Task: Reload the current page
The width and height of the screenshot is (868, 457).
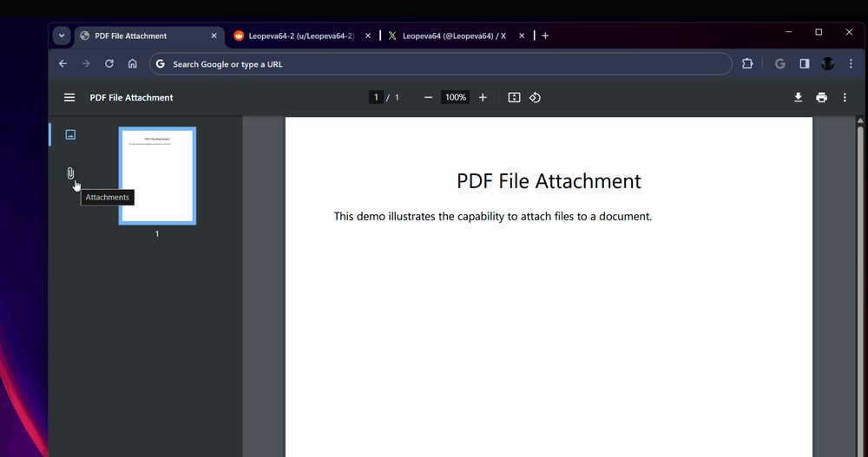Action: point(109,64)
